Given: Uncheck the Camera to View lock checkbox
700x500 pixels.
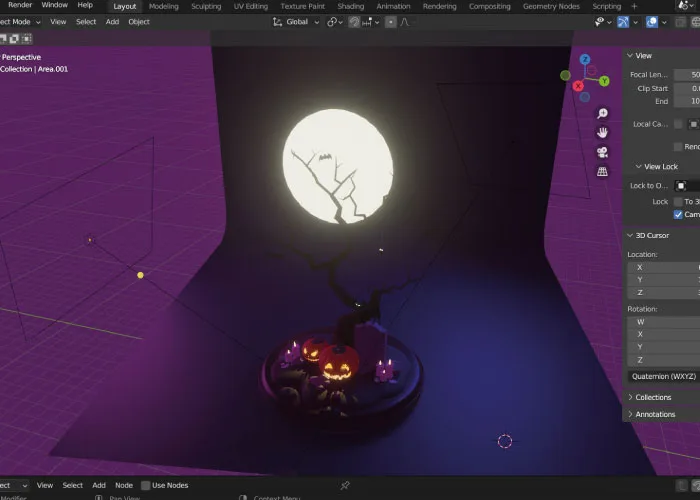Looking at the screenshot, I should pyautogui.click(x=678, y=215).
